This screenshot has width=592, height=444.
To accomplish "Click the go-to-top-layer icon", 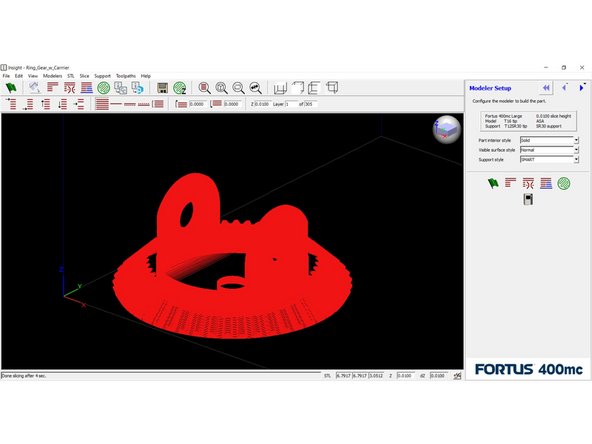I will (x=11, y=104).
